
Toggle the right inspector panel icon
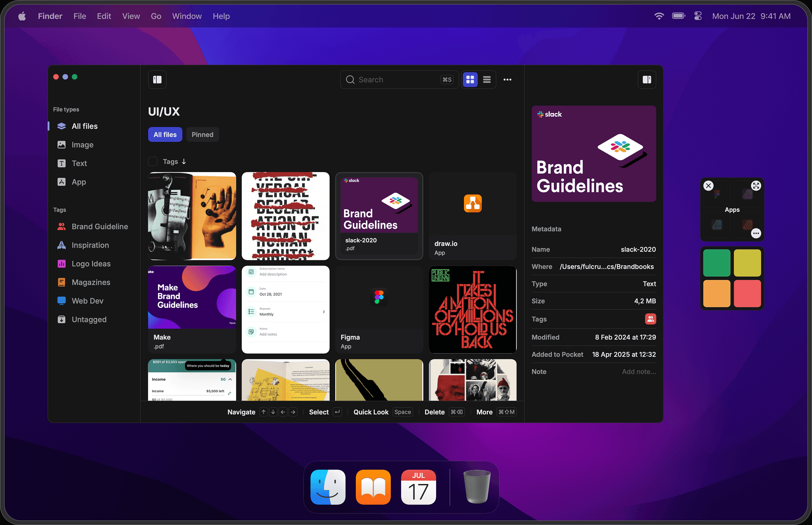tap(647, 80)
